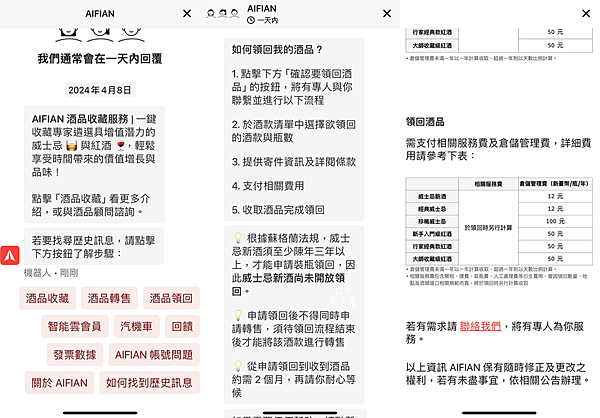Click the AIFIAN 酒品收藏服務 message bubble
The width and height of the screenshot is (600, 418).
coord(94,165)
